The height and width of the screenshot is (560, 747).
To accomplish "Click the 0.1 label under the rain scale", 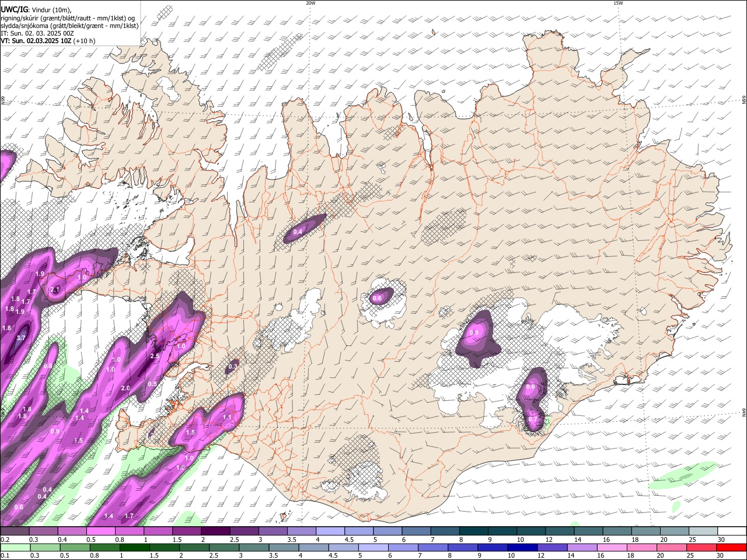I will click(x=5, y=555).
